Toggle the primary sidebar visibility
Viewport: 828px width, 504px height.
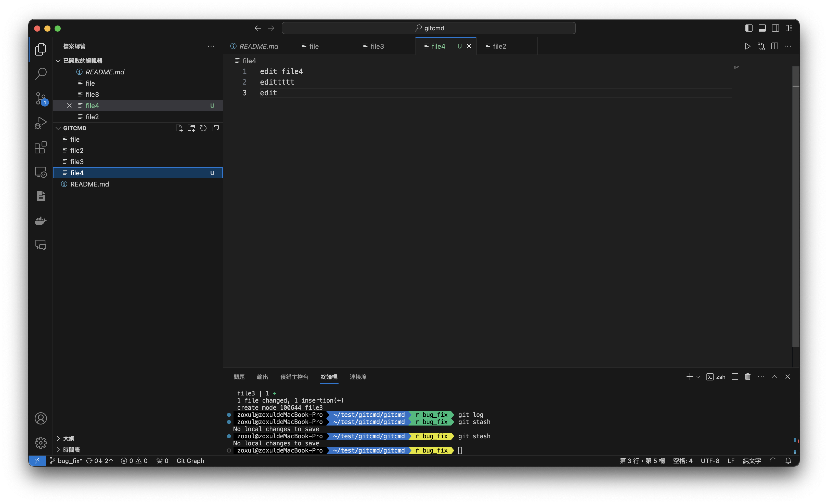(x=749, y=28)
